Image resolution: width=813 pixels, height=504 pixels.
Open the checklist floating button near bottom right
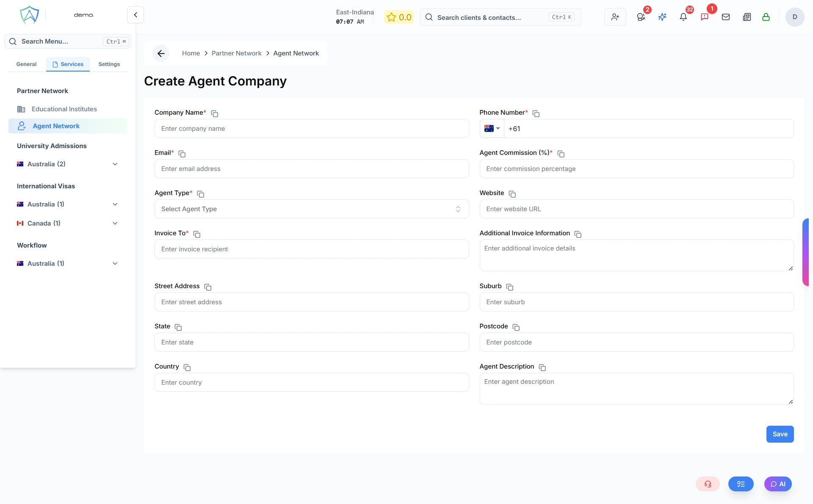coord(741,484)
